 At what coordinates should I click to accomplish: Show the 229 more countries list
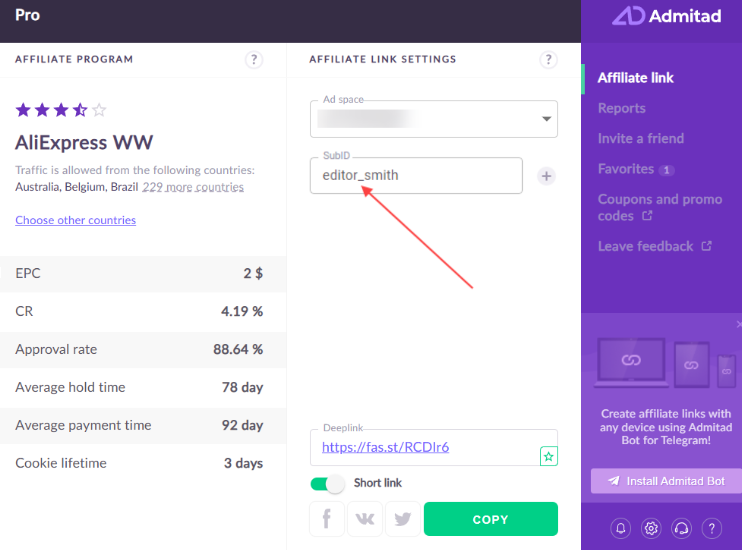pos(193,187)
